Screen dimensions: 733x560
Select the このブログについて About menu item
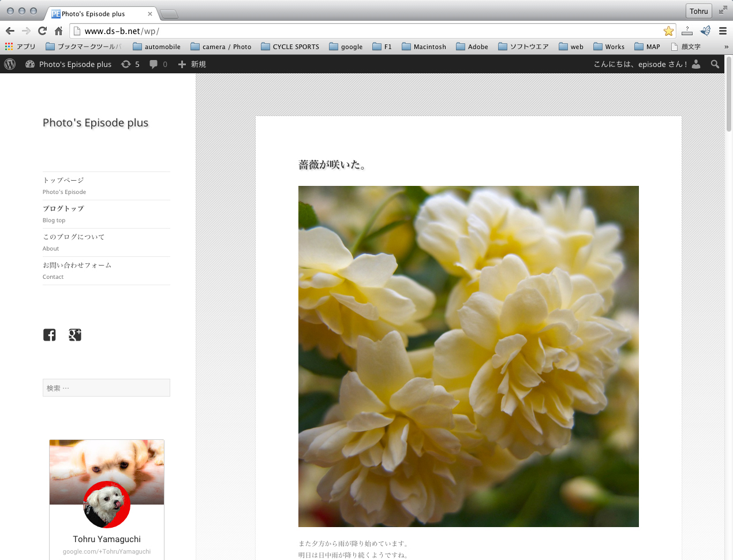[73, 237]
